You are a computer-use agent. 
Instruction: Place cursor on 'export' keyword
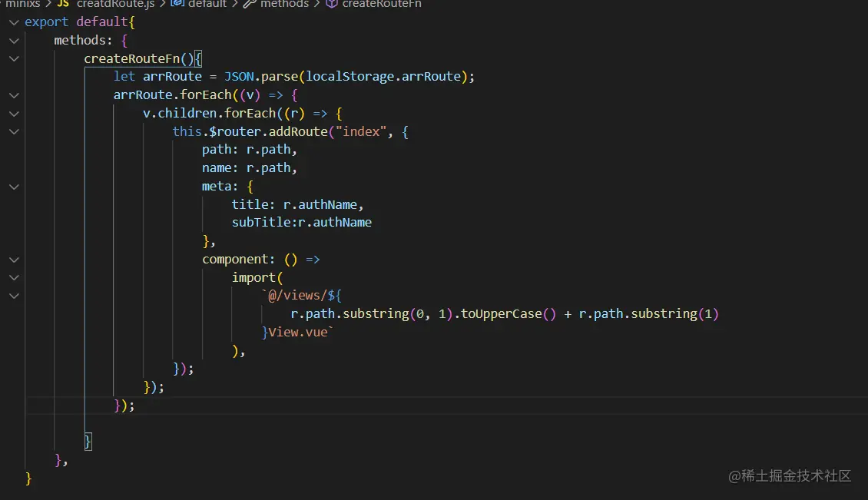pos(47,22)
